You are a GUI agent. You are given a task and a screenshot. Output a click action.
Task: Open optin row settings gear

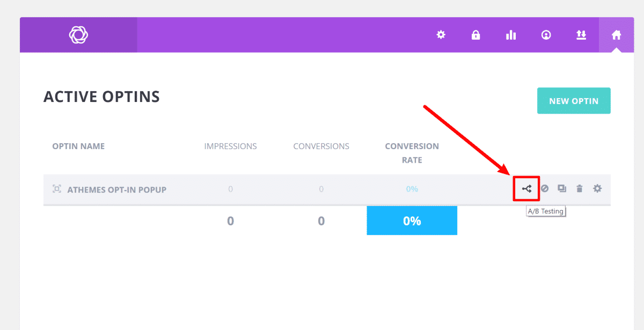click(597, 189)
